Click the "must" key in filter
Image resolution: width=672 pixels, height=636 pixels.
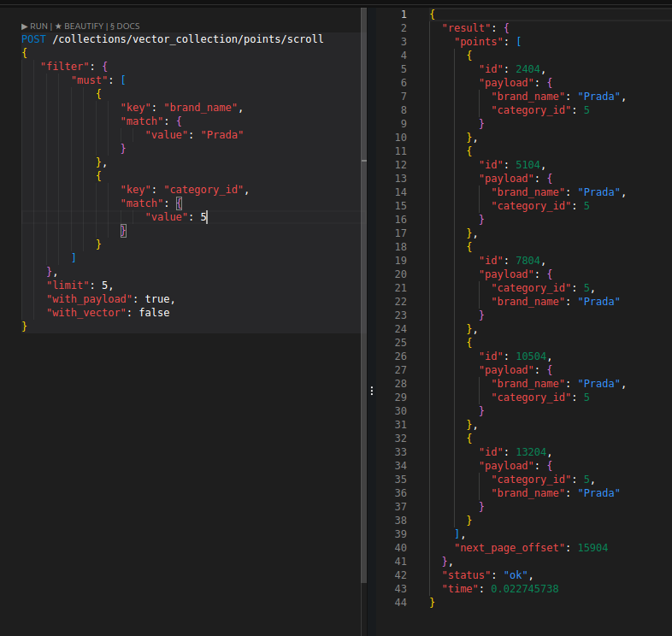90,80
